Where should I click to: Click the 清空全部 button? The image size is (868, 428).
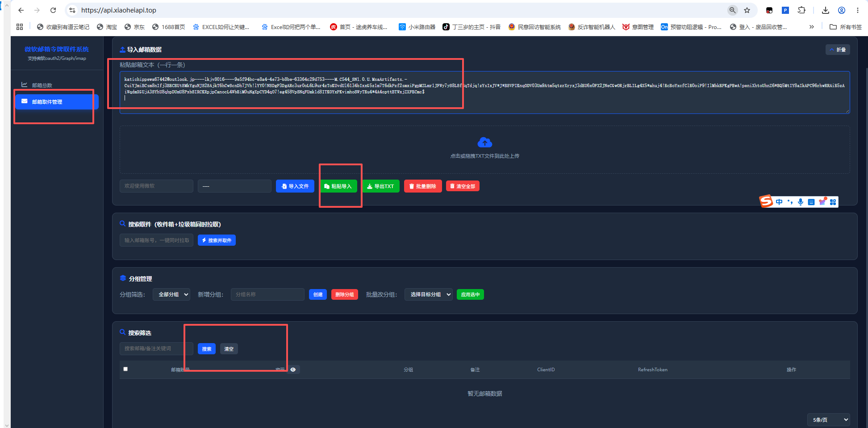click(463, 186)
